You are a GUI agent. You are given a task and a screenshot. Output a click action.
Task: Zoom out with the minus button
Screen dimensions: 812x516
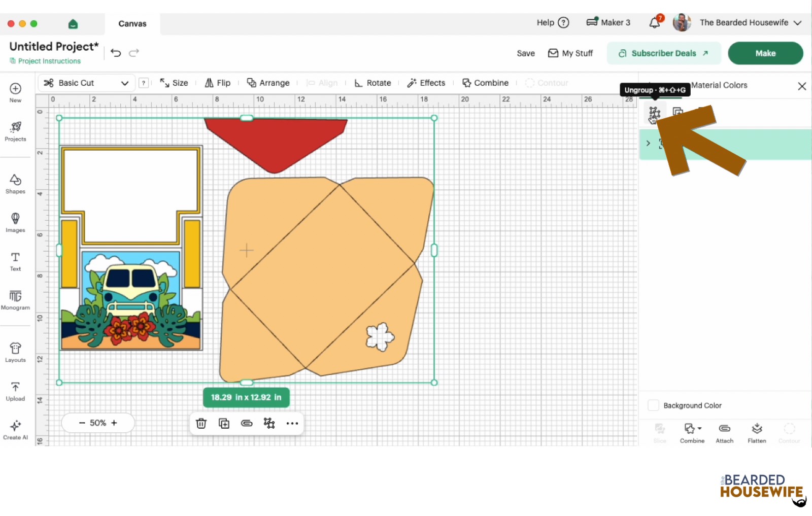pyautogui.click(x=82, y=423)
